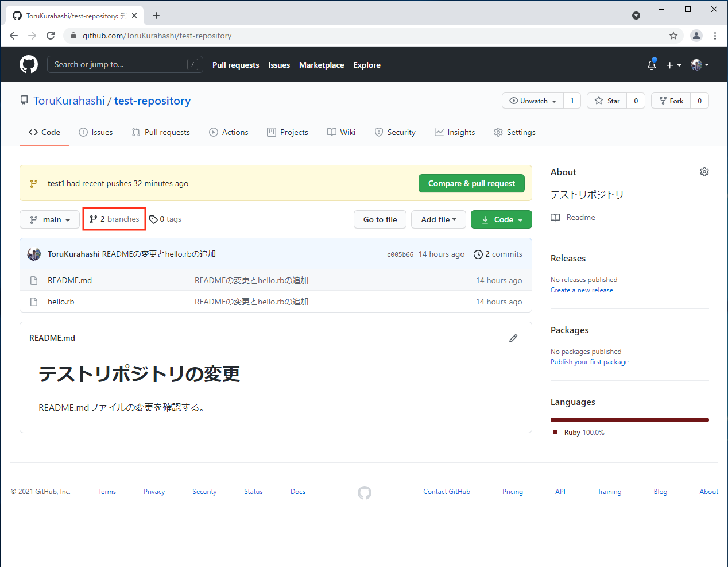Click the commit author avatar

coord(34,254)
